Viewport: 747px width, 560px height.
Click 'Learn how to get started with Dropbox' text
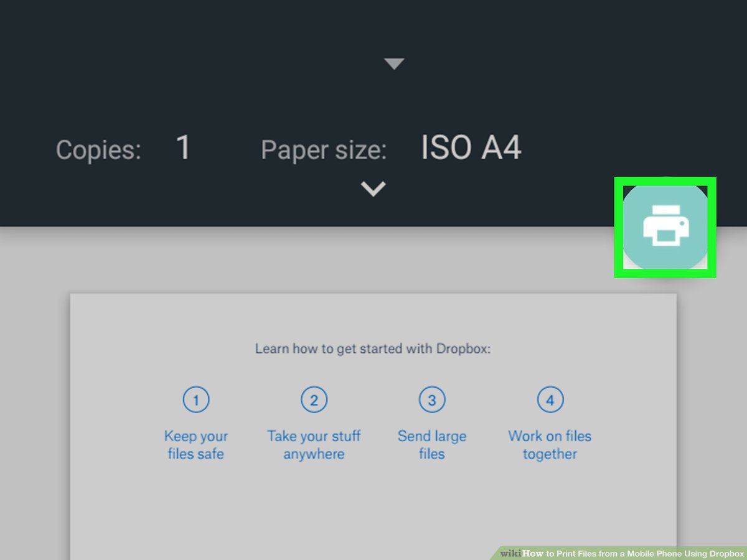372,349
